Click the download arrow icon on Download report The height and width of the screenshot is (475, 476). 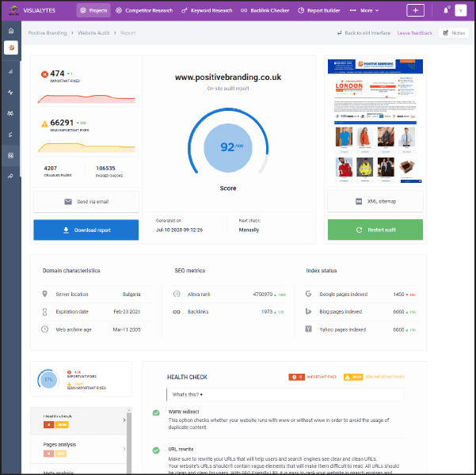pyautogui.click(x=66, y=230)
